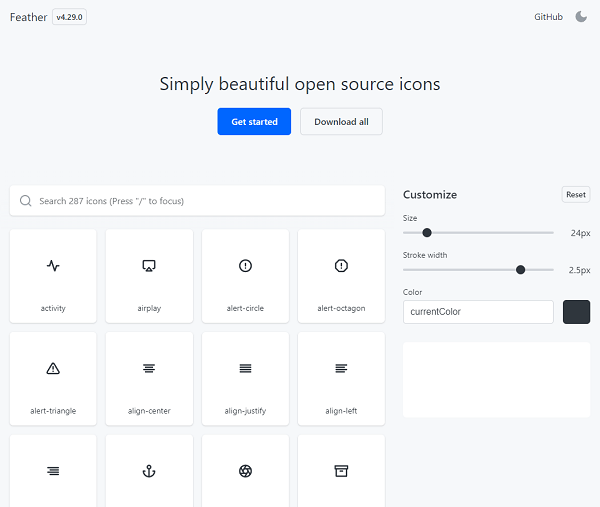The height and width of the screenshot is (507, 600).
Task: Pick the alert-octagon icon
Action: click(341, 276)
